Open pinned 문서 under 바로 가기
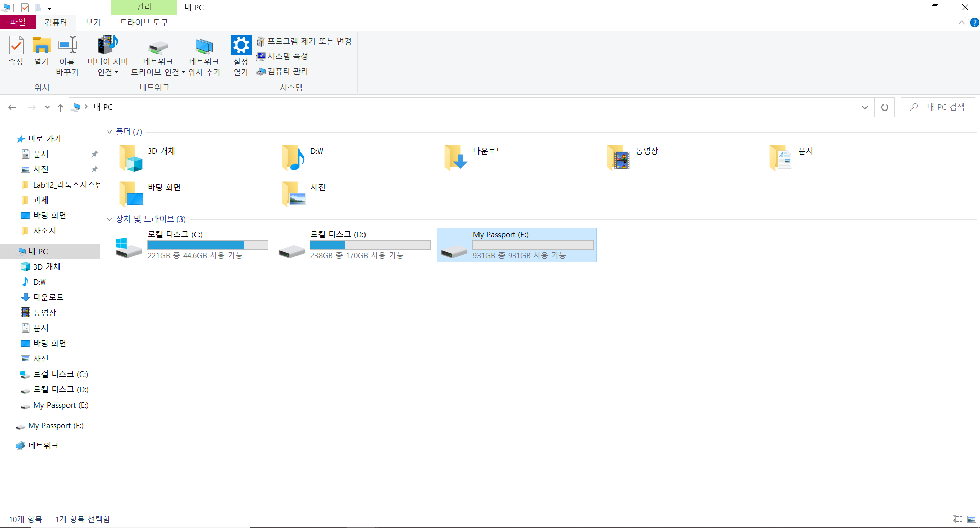Image resolution: width=980 pixels, height=528 pixels. pyautogui.click(x=41, y=154)
